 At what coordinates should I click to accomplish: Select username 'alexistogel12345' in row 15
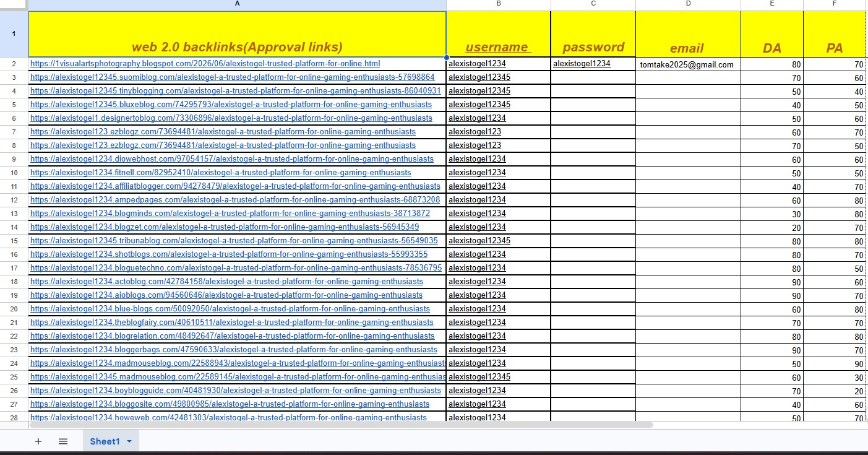499,241
